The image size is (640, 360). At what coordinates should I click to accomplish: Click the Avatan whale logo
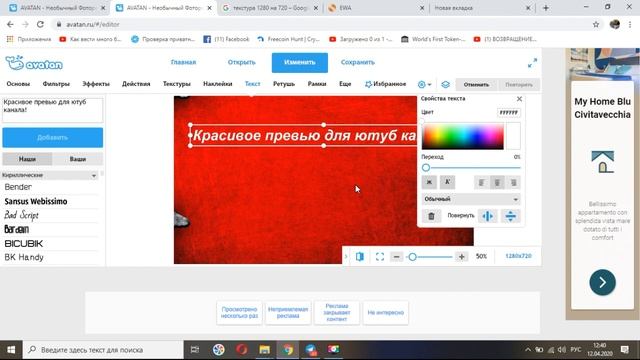click(34, 63)
